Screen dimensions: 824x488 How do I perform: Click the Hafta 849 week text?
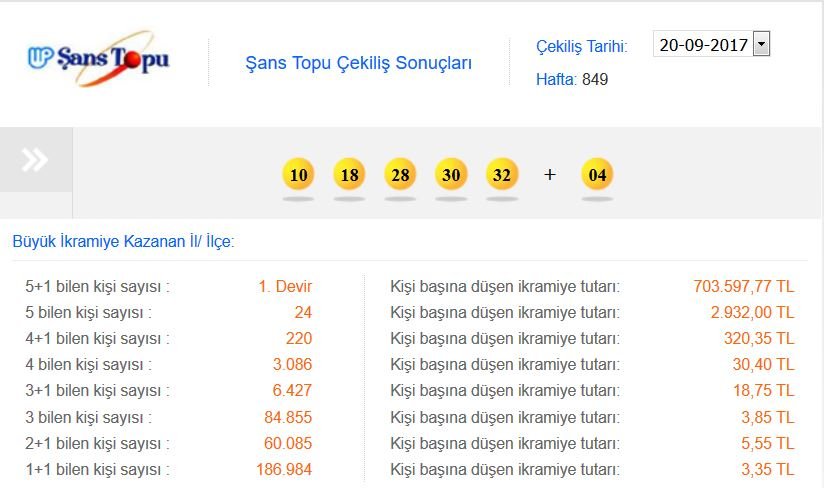pos(572,79)
